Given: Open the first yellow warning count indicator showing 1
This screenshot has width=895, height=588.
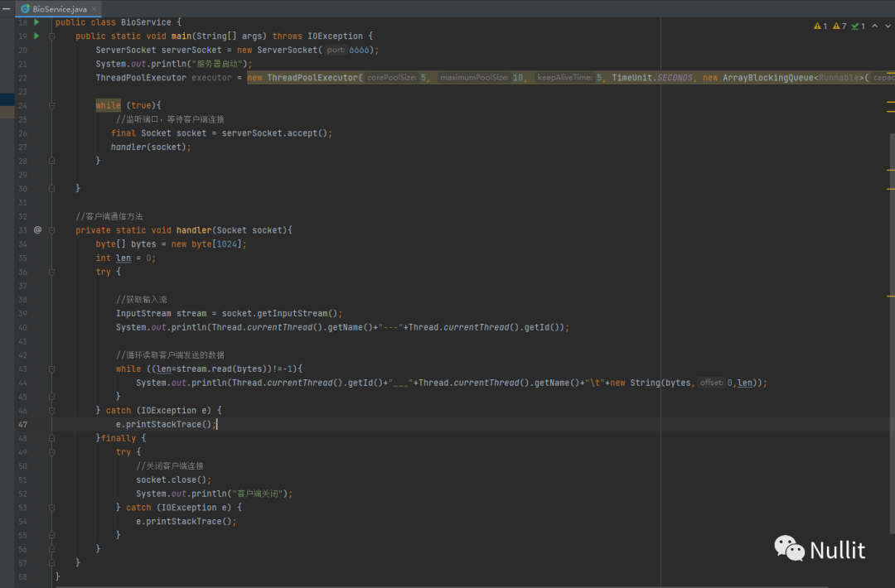Looking at the screenshot, I should coord(820,27).
